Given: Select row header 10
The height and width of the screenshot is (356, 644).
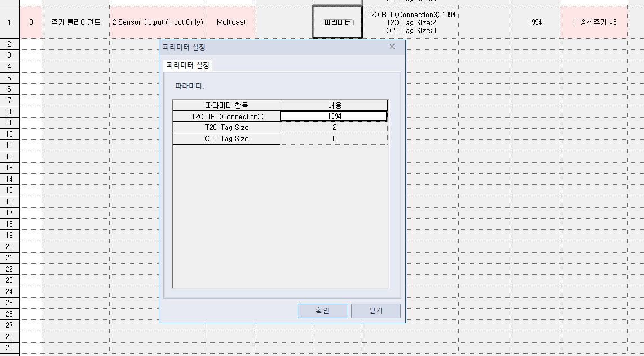Looking at the screenshot, I should 9,134.
